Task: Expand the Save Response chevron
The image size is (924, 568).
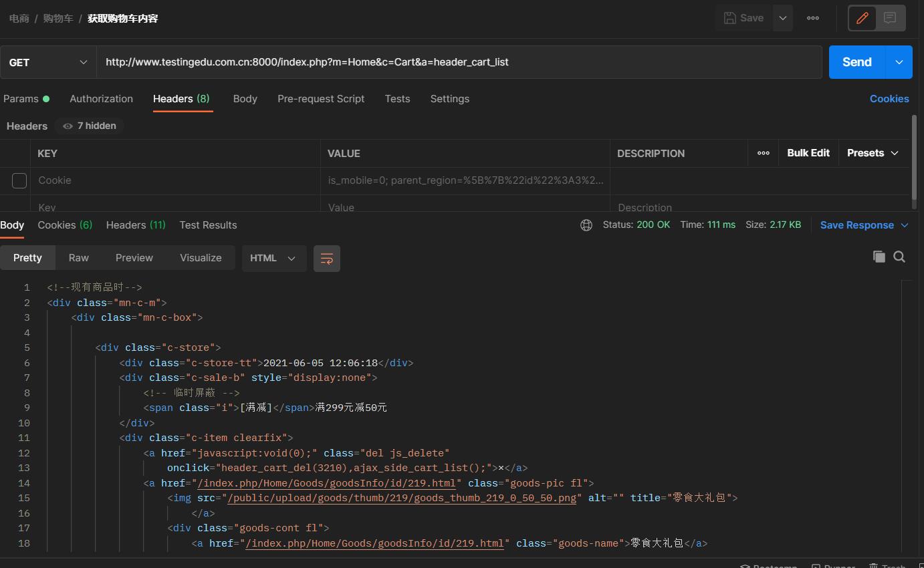Action: [905, 225]
